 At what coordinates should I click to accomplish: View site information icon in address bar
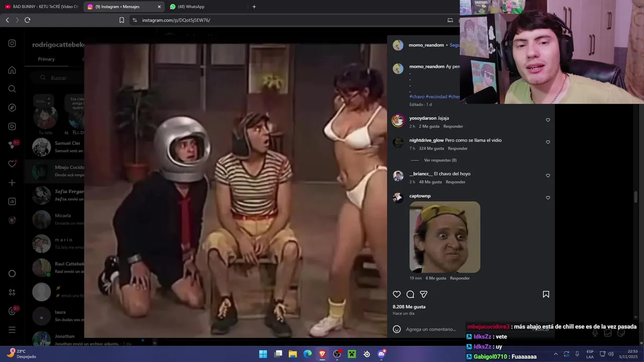coord(134,20)
